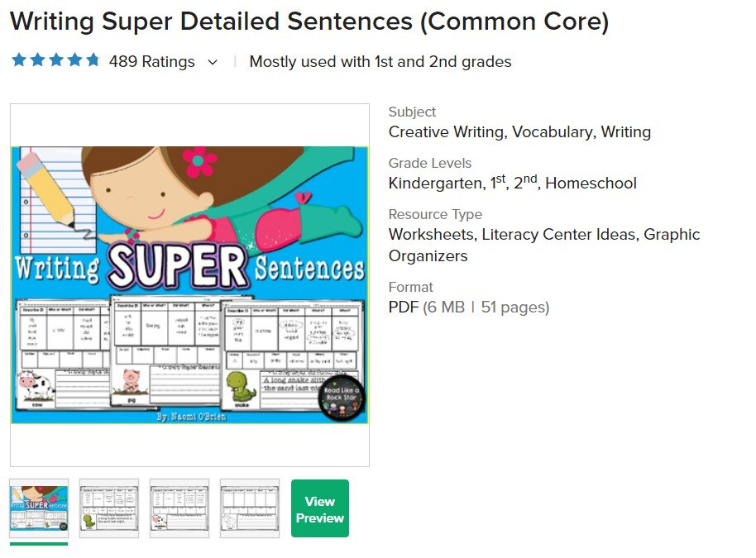
Task: Select the cow worksheet thumbnail
Action: point(179,508)
